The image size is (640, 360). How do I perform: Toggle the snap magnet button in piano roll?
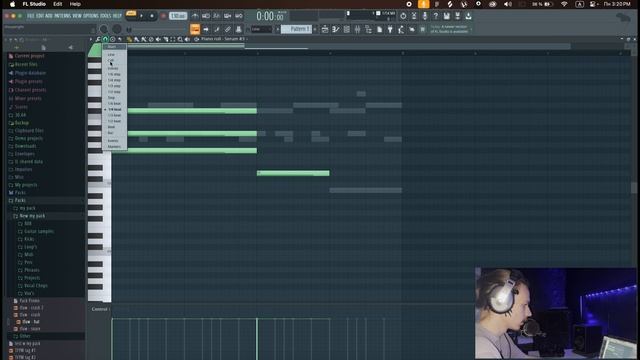(105, 39)
